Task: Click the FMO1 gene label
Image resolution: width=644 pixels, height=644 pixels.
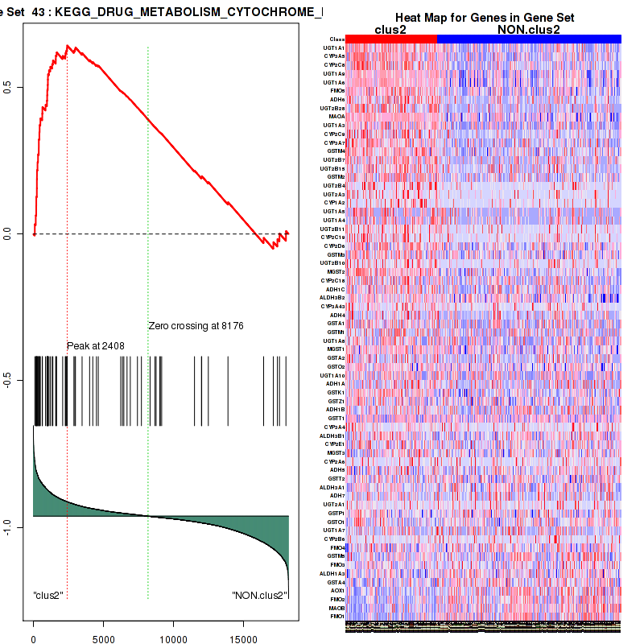Action: tap(337, 617)
